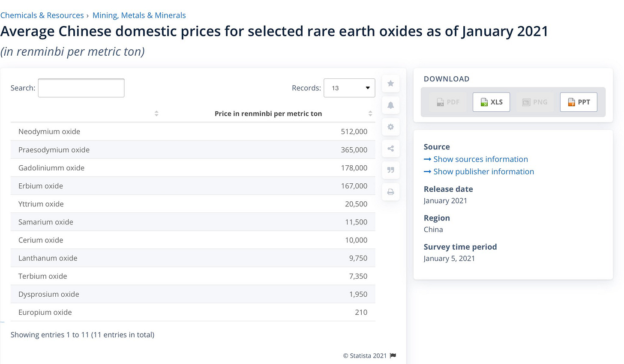Image resolution: width=624 pixels, height=364 pixels.
Task: Select the Yttrium oxide row label
Action: pyautogui.click(x=41, y=204)
